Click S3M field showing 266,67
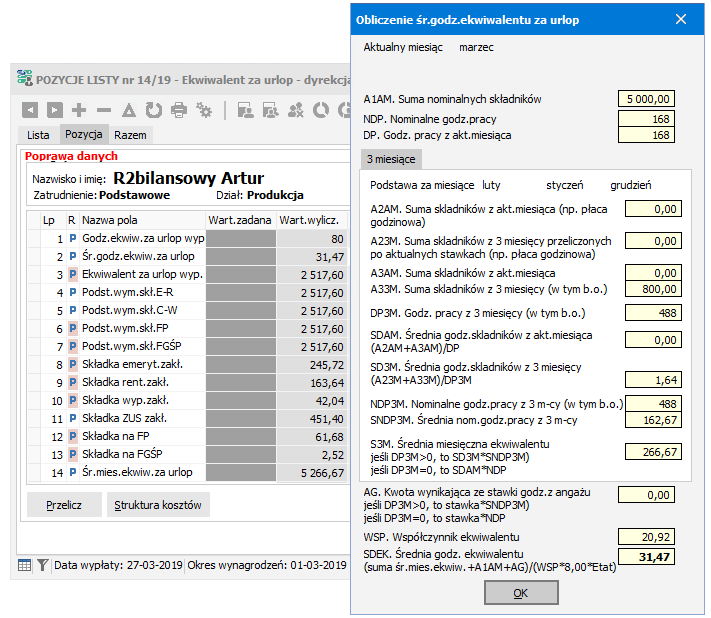Image resolution: width=711 pixels, height=618 pixels. coord(653,452)
